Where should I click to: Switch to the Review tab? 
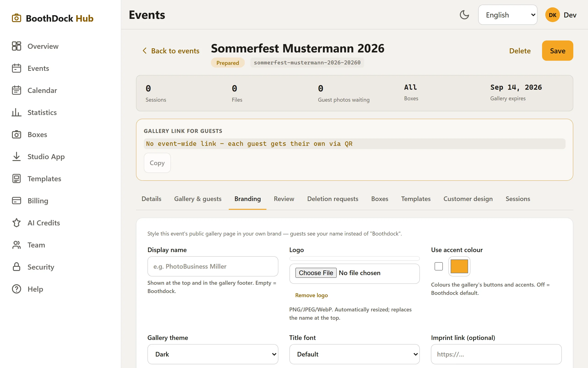pyautogui.click(x=284, y=199)
